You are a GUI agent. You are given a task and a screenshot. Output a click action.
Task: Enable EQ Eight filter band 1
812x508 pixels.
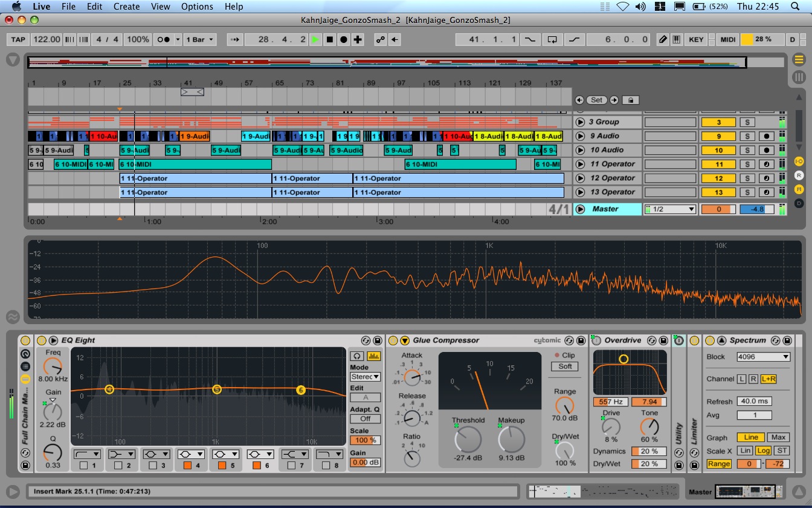pos(84,465)
